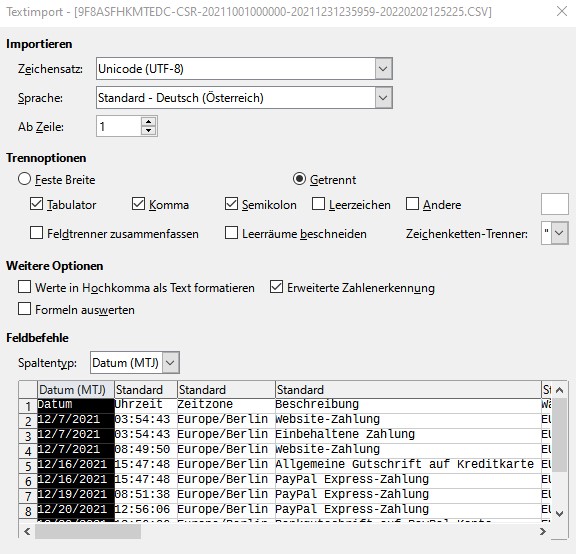The image size is (576, 554).
Task: Check Werte in Hochkomma als Text formatieren
Action: pyautogui.click(x=24, y=287)
